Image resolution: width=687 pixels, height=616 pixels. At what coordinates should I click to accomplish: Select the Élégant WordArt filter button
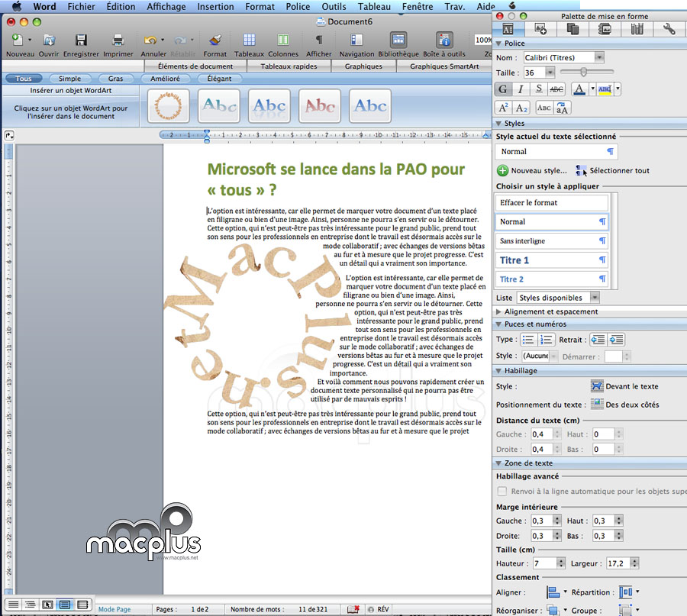coord(218,79)
